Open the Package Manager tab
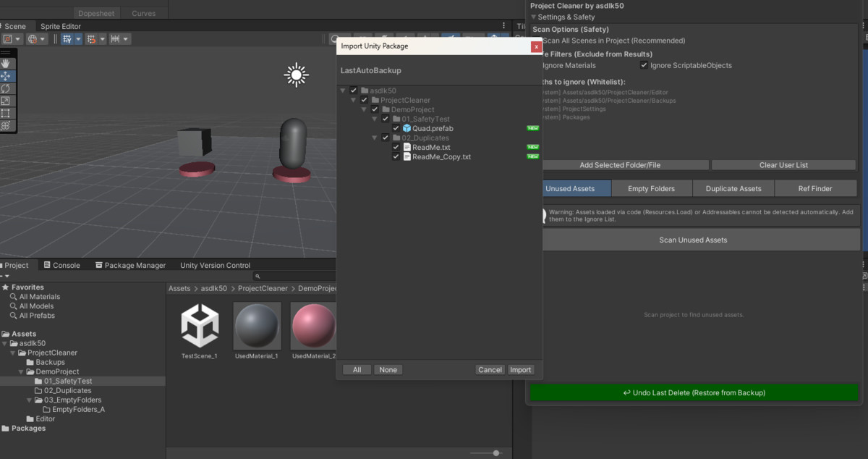The image size is (868, 459). point(130,265)
